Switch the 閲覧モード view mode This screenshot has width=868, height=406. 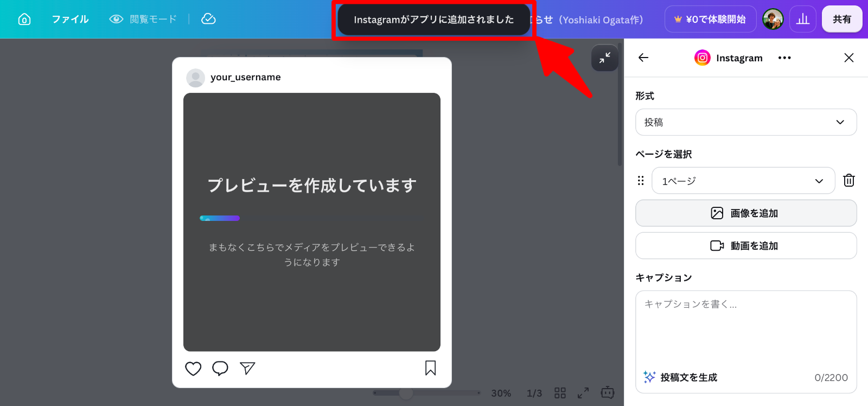tap(143, 20)
